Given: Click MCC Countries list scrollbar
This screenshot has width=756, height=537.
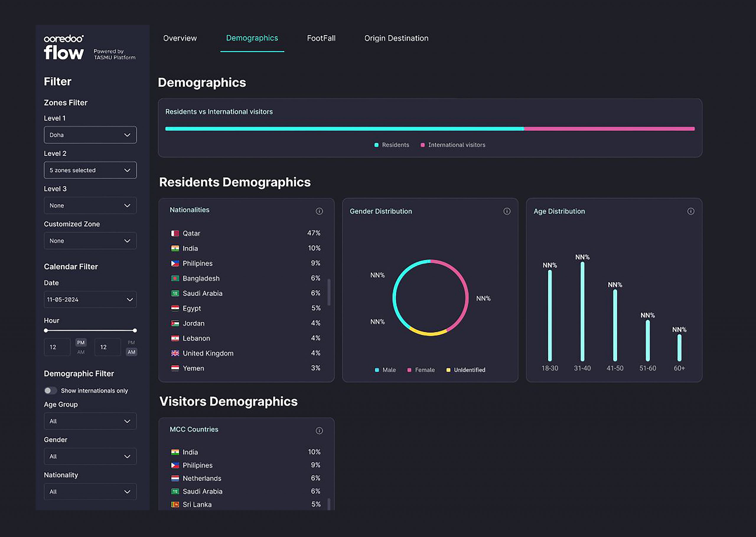Looking at the screenshot, I should (x=329, y=504).
